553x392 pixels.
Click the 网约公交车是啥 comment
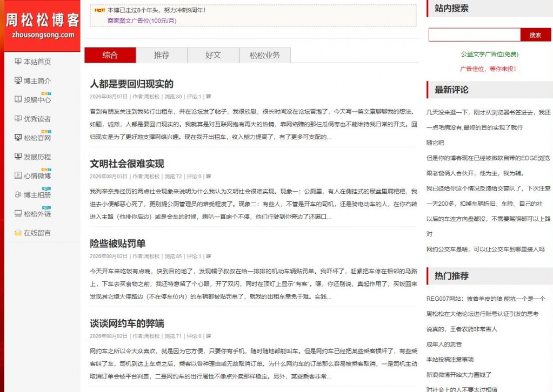pos(485,249)
